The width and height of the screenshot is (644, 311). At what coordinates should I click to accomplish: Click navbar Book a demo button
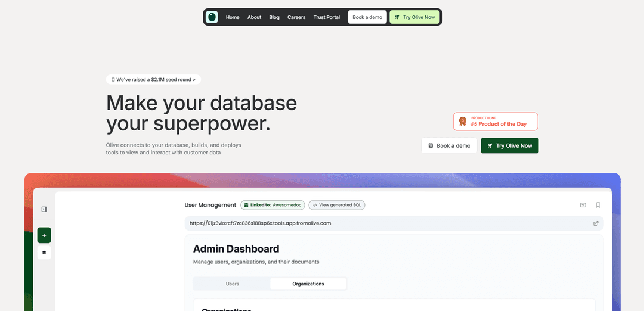tap(367, 17)
